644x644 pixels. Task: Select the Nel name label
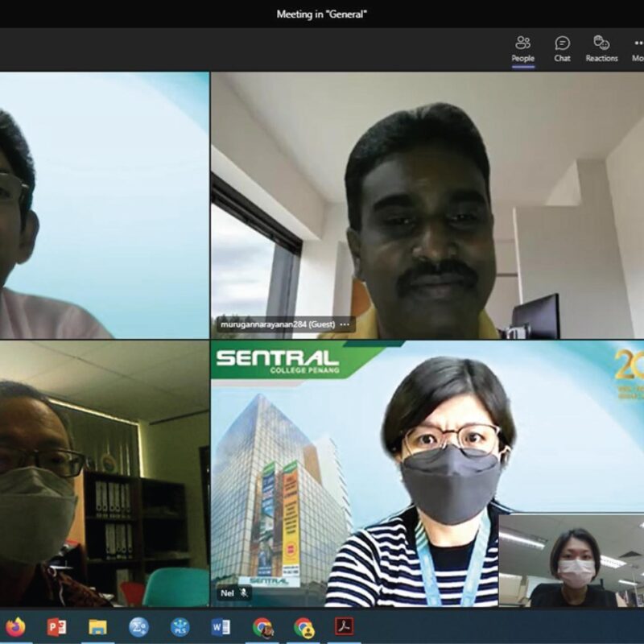click(227, 593)
